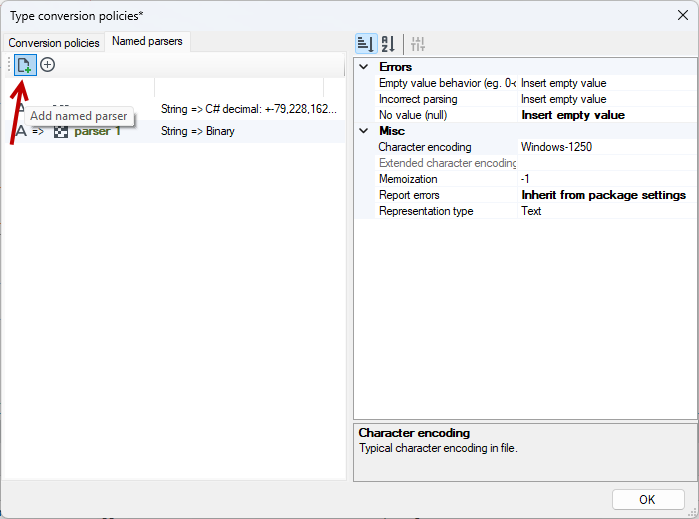Select the parser 1 row
This screenshot has width=699, height=519.
click(175, 132)
